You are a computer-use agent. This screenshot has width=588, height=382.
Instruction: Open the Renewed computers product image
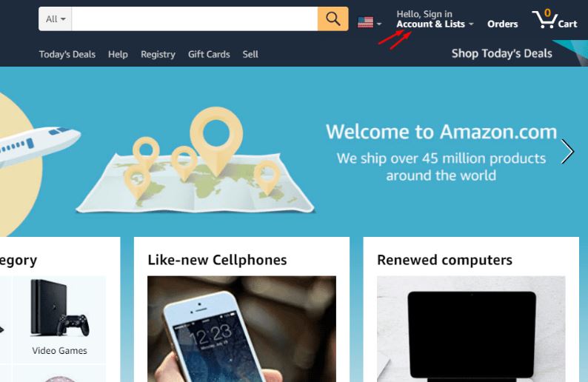pos(471,329)
